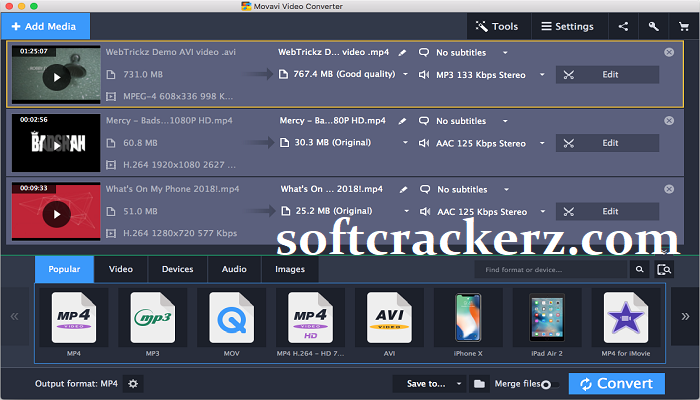The width and height of the screenshot is (700, 400).
Task: Open 30.3 MB Original size dropdown
Action: 405,143
